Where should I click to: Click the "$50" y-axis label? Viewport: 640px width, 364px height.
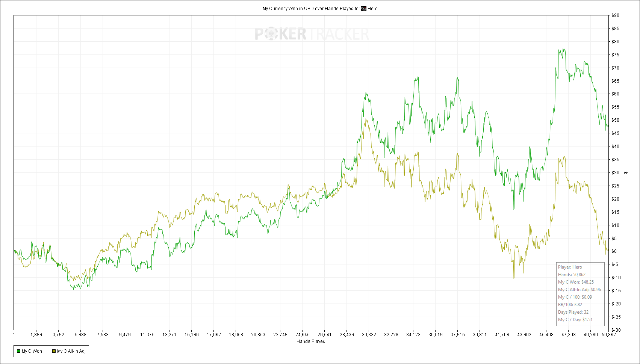coord(615,120)
